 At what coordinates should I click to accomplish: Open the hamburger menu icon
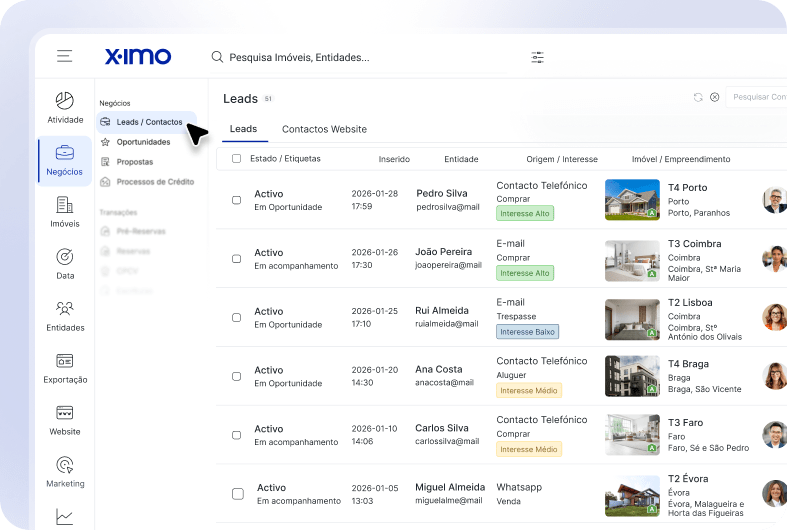click(x=64, y=56)
